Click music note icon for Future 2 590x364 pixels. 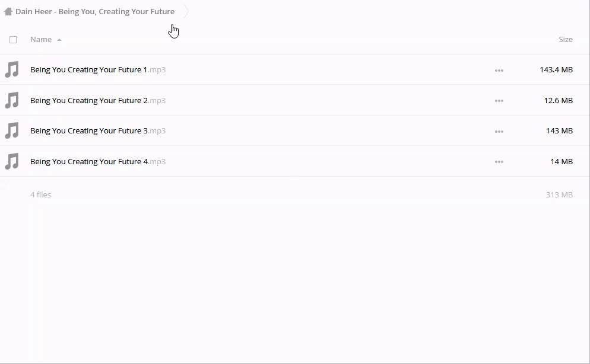12,100
